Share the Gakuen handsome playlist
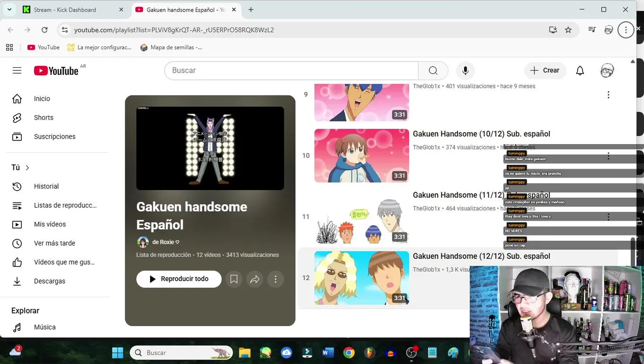This screenshot has height=364, width=644. [x=255, y=279]
